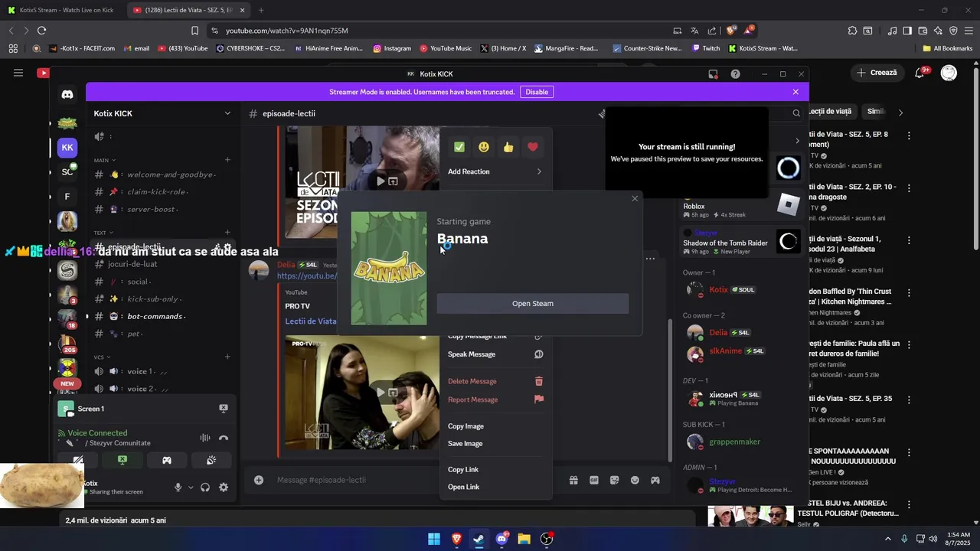The image size is (980, 551).
Task: React with the thumbs up emoji
Action: [508, 147]
